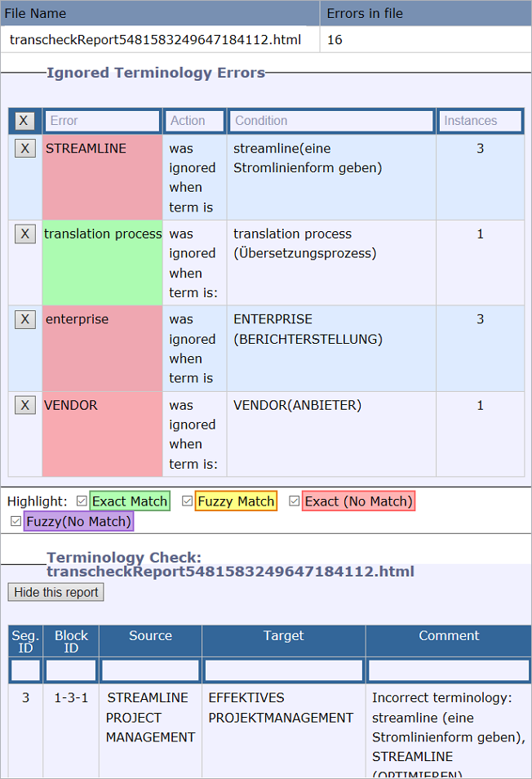This screenshot has height=779, width=532.
Task: Click the transcheckReport file name cell
Action: coord(155,39)
